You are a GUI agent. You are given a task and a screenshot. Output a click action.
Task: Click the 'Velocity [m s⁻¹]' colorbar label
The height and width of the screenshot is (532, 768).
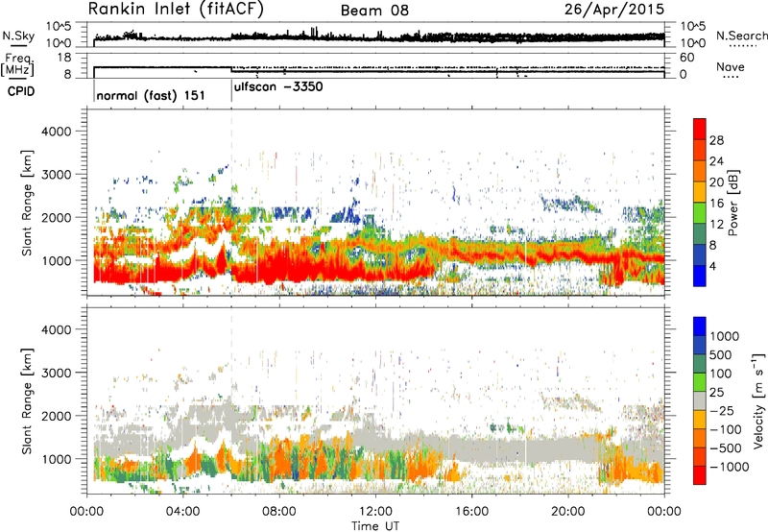point(758,400)
